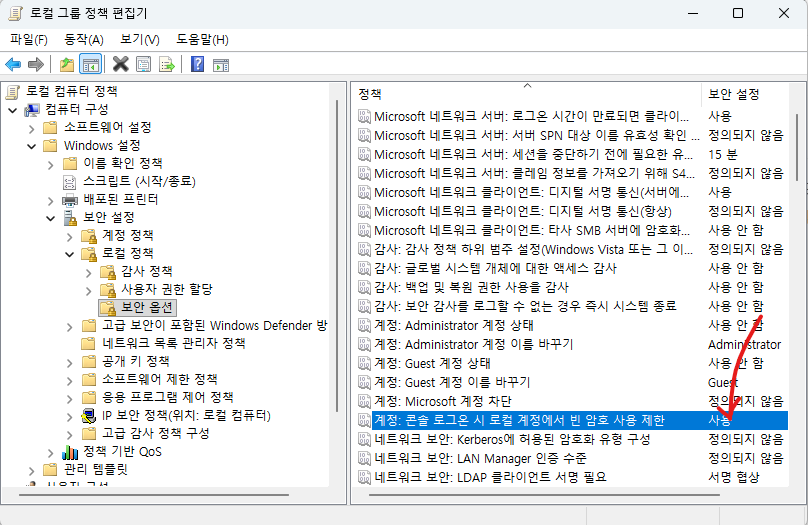Click the 정책 기반 QoS chart icon

[x=70, y=452]
